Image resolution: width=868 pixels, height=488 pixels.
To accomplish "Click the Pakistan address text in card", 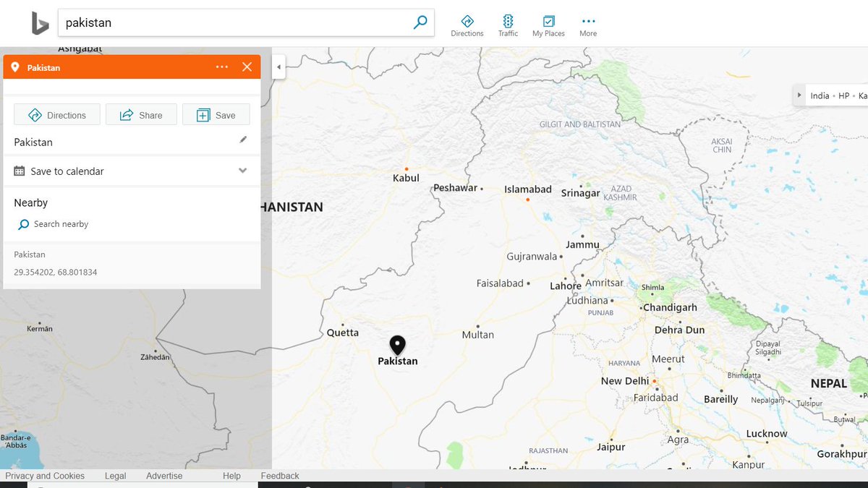I will [30, 254].
